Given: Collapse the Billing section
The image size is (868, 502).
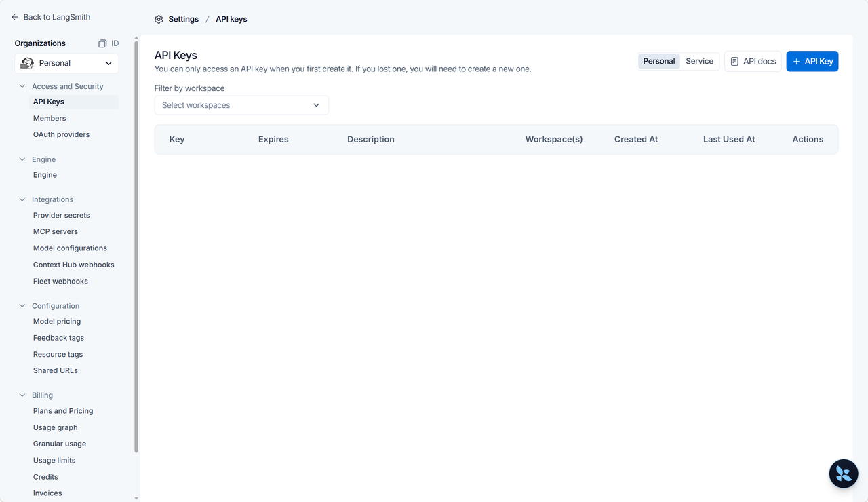Looking at the screenshot, I should 22,395.
